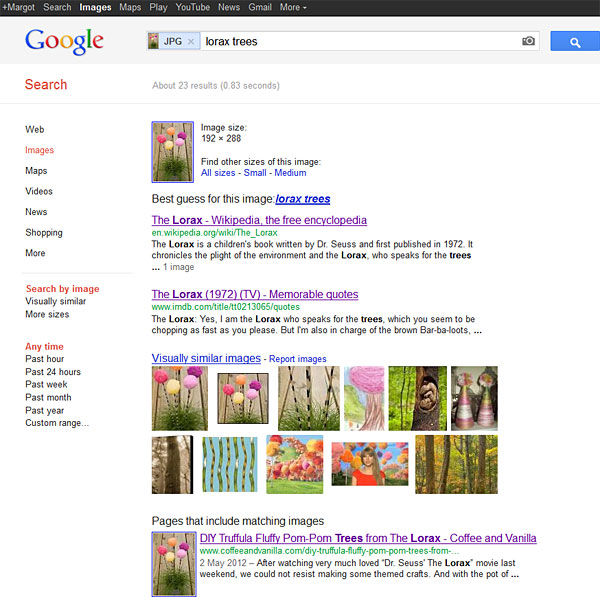This screenshot has width=600, height=597.
Task: Select Web in the left sidebar
Action: [35, 129]
